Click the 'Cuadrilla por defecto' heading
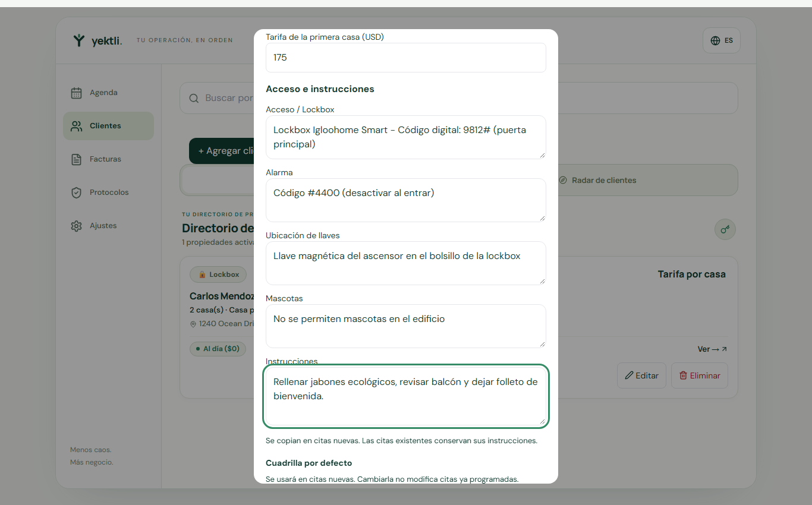 point(309,463)
